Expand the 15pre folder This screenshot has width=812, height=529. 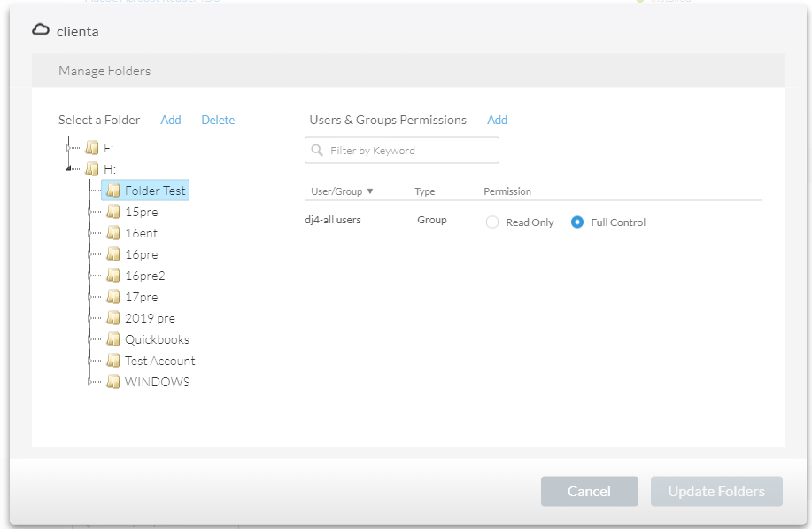89,212
